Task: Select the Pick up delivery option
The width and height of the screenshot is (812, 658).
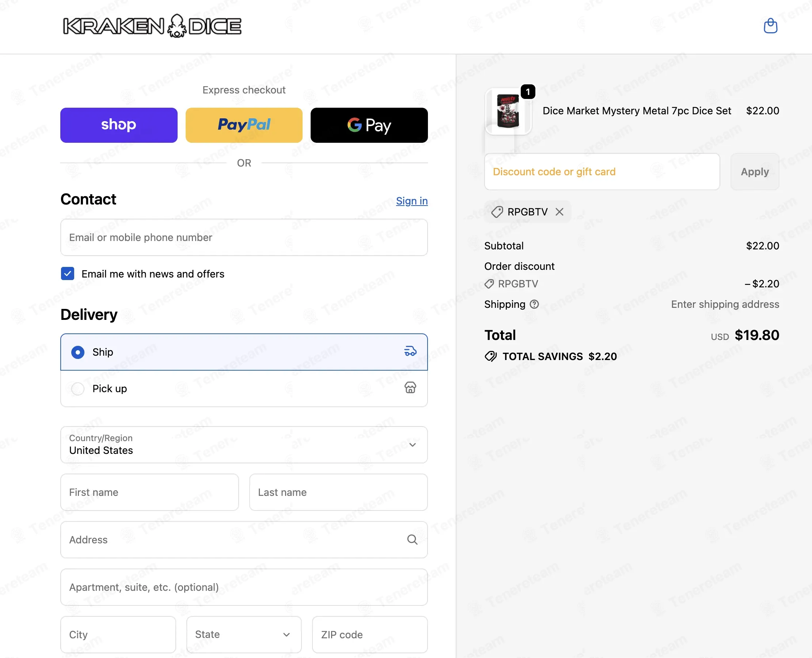Action: pos(244,389)
